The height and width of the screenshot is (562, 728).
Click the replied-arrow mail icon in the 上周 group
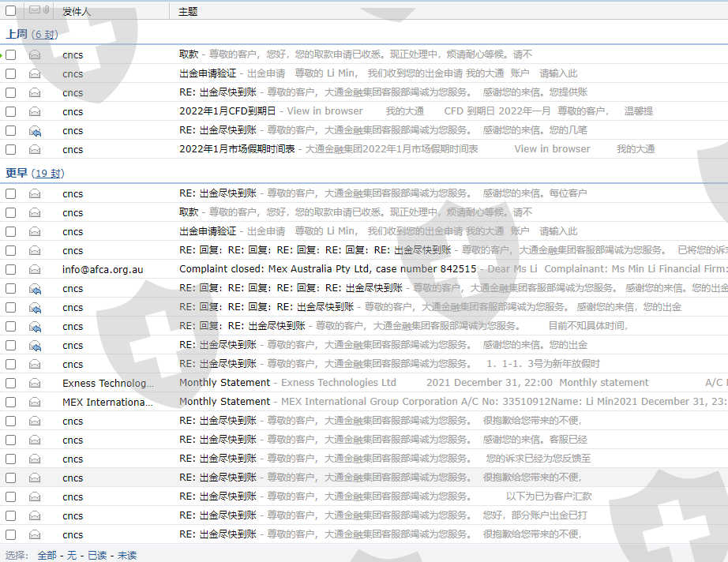coord(35,131)
